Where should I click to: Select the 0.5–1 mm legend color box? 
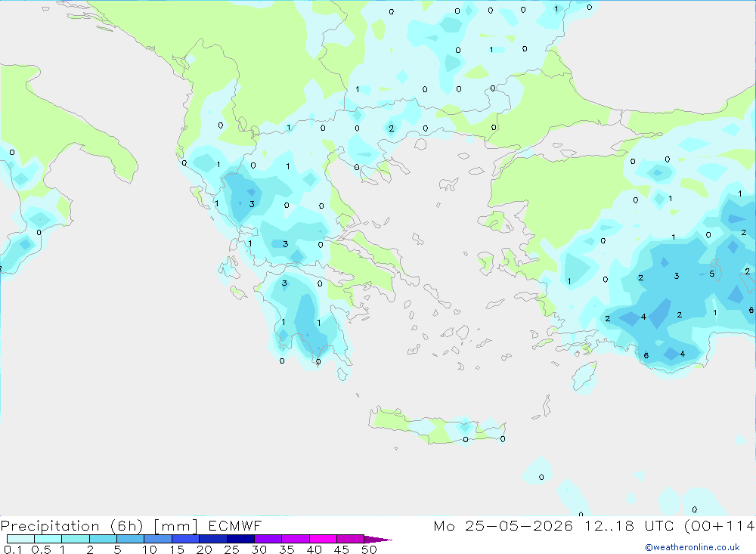[x=48, y=539]
